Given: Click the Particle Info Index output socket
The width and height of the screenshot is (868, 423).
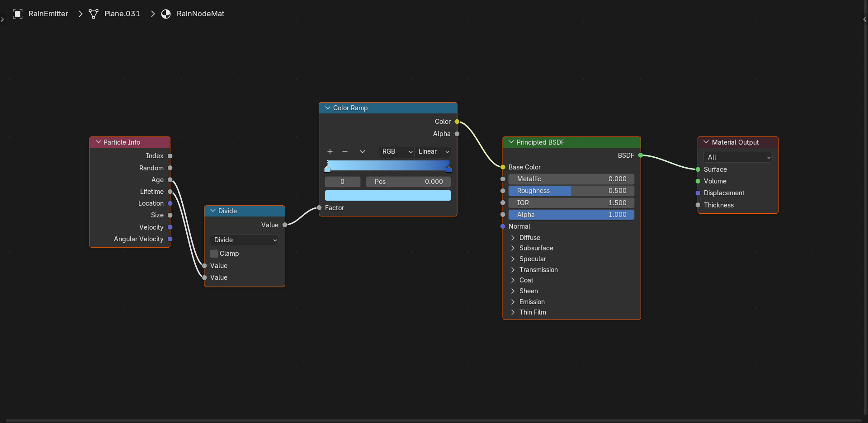Looking at the screenshot, I should (170, 156).
